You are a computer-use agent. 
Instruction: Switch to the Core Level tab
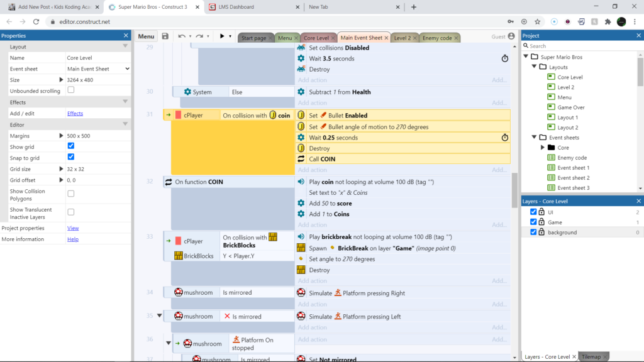(316, 38)
